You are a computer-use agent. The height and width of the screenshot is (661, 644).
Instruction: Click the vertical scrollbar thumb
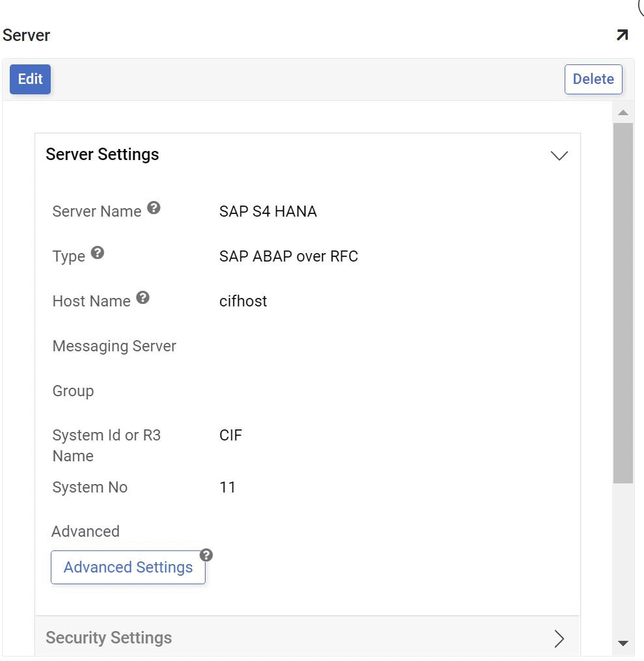623,302
